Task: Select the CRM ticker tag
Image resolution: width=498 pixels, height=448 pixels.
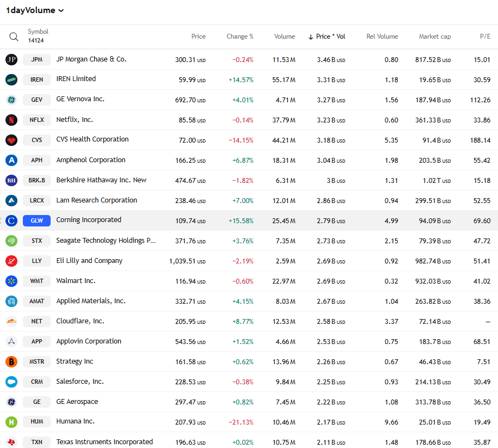Action: (37, 382)
